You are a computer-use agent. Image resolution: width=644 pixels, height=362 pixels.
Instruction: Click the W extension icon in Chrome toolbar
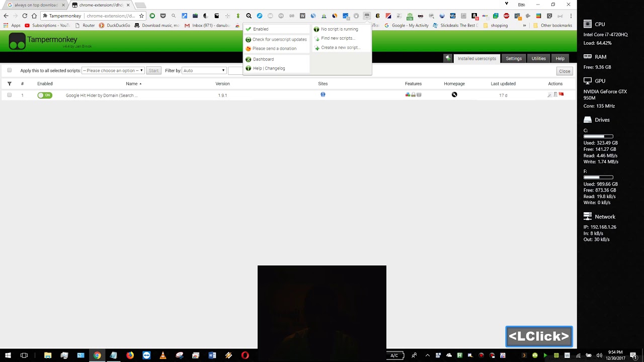click(302, 16)
